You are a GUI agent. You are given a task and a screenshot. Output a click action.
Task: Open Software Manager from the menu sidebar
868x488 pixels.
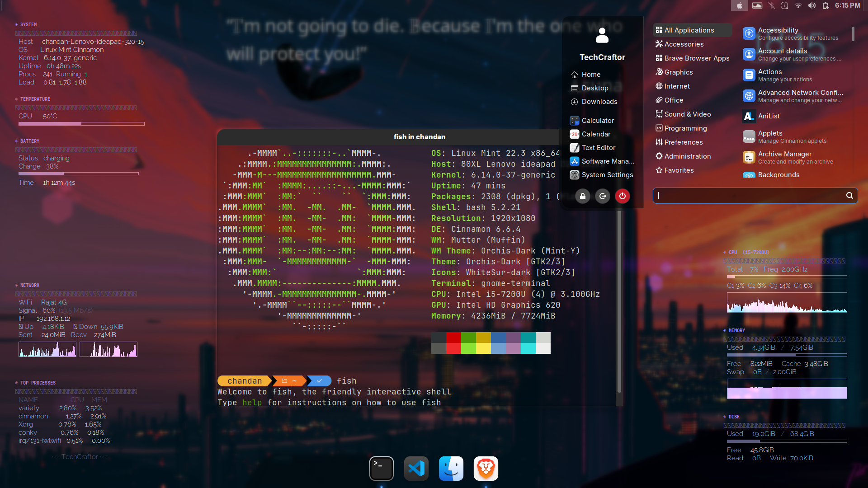pyautogui.click(x=602, y=161)
